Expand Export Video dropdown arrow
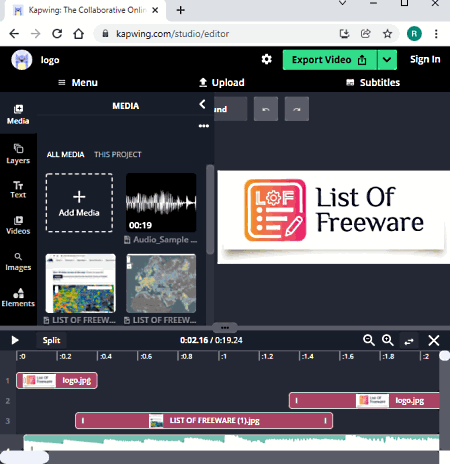450x464 pixels. (387, 60)
